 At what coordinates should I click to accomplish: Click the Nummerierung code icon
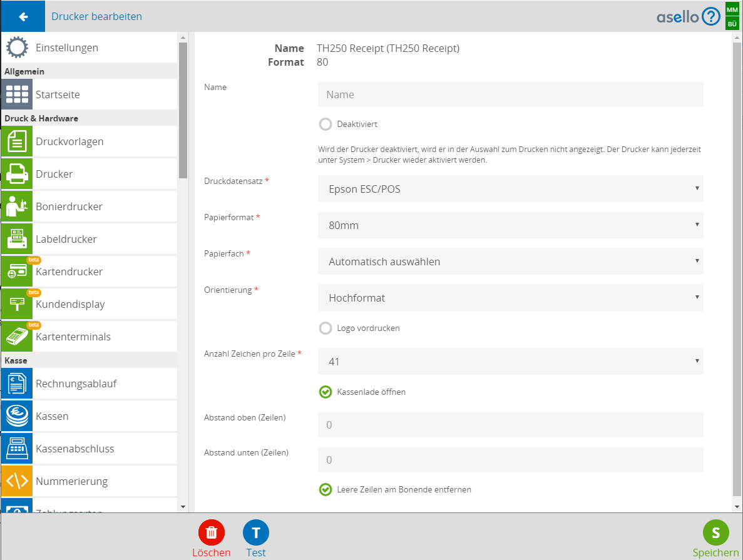click(x=16, y=481)
